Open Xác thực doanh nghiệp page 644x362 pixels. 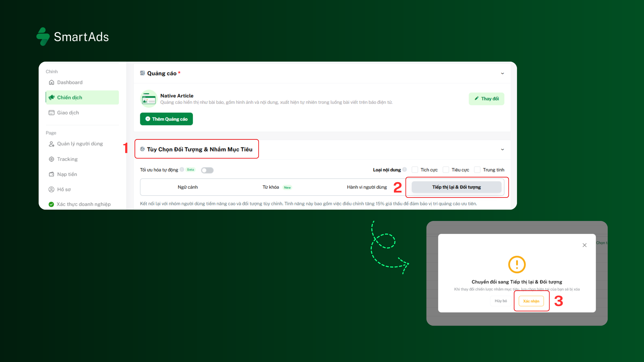(x=82, y=204)
